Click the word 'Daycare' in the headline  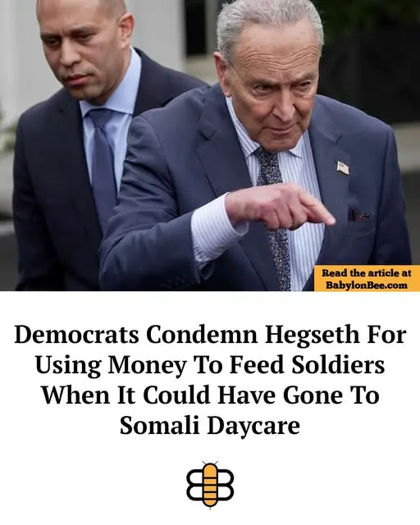coord(253,427)
